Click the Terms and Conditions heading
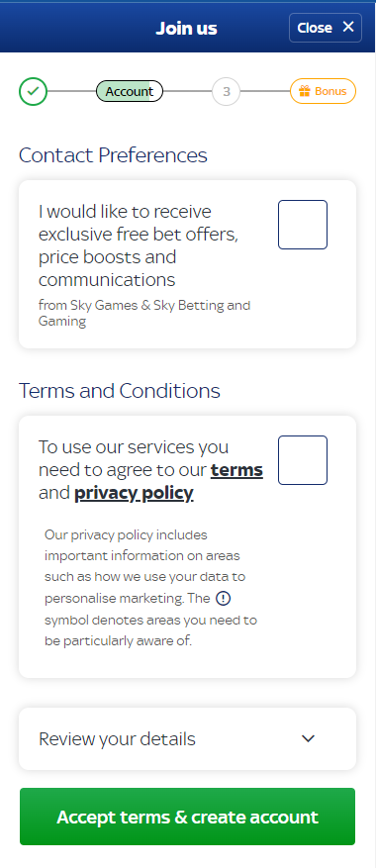The height and width of the screenshot is (868, 376). click(120, 391)
